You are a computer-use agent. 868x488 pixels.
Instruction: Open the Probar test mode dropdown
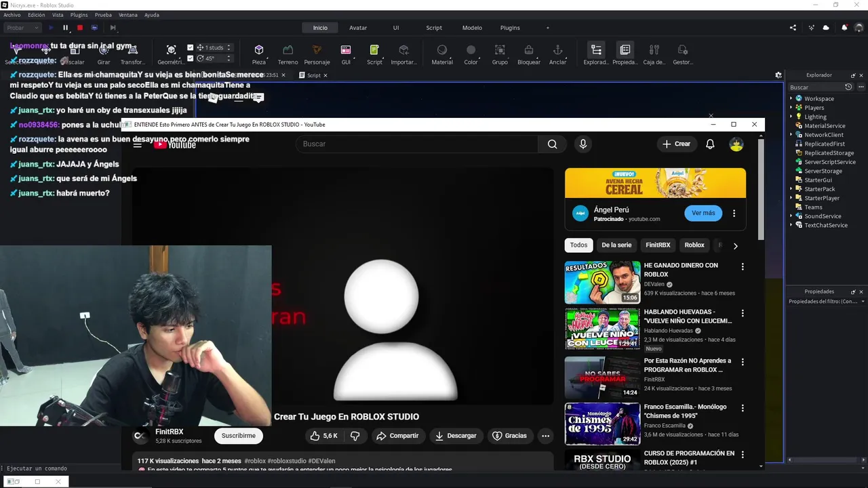click(x=22, y=28)
